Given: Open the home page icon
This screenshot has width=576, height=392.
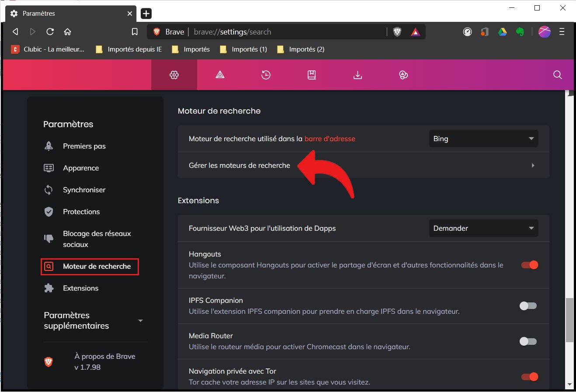Looking at the screenshot, I should (x=67, y=31).
